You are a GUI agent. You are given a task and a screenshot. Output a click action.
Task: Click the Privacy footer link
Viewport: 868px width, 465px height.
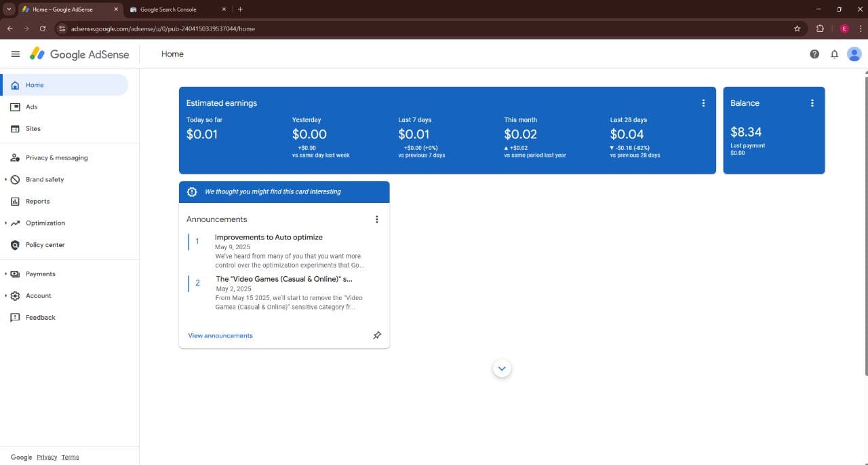[x=47, y=458]
